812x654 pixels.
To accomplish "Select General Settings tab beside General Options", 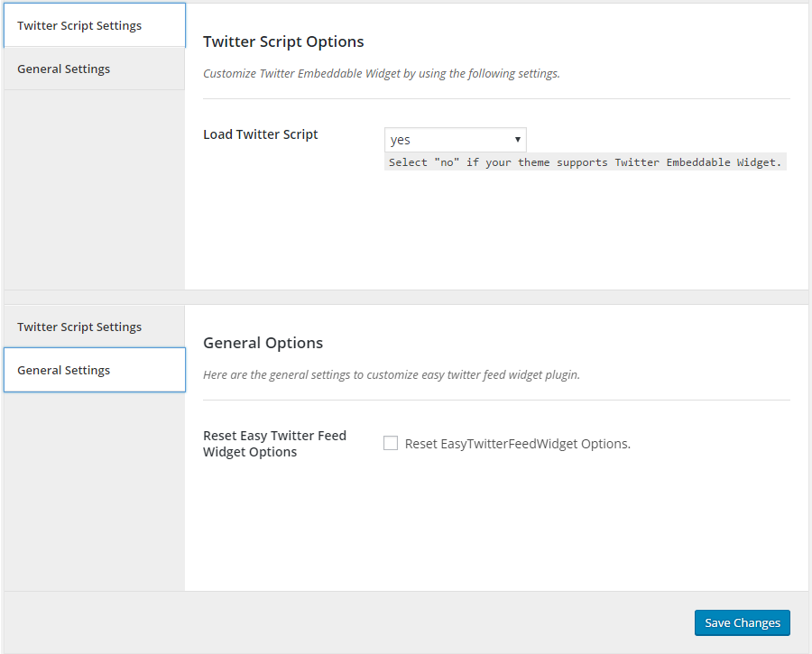I will pos(94,370).
